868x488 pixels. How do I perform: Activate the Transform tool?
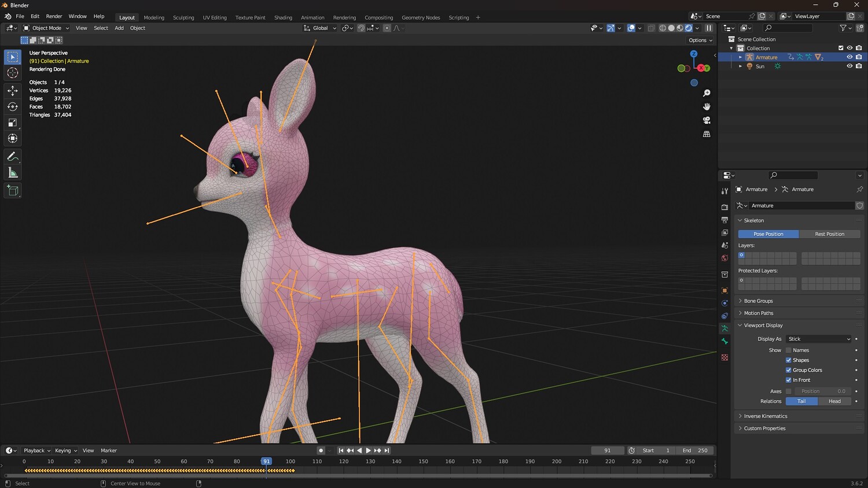pos(13,138)
